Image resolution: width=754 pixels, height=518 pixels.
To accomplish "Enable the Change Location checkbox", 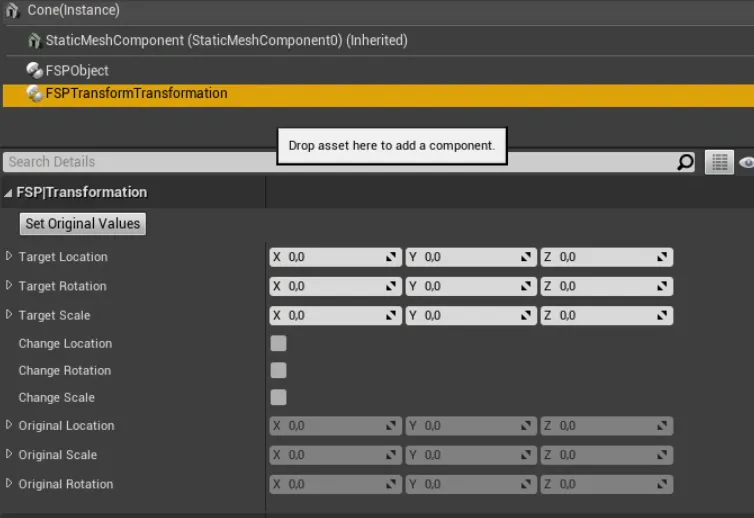I will (x=279, y=343).
